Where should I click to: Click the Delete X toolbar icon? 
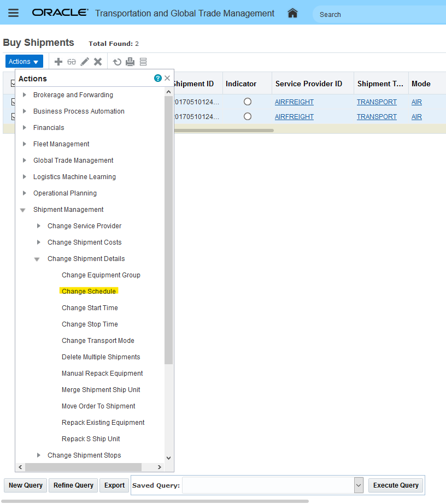[98, 62]
